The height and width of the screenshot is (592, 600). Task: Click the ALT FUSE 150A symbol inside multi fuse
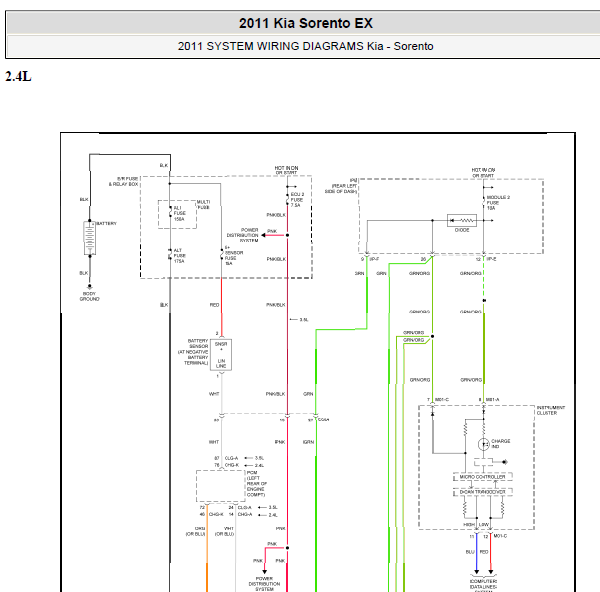[x=170, y=212]
